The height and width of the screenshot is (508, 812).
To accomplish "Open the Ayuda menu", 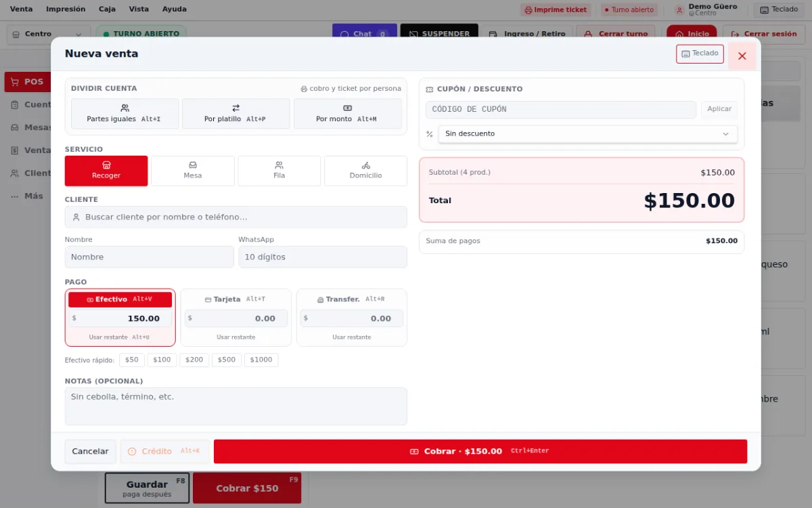I will pos(175,9).
